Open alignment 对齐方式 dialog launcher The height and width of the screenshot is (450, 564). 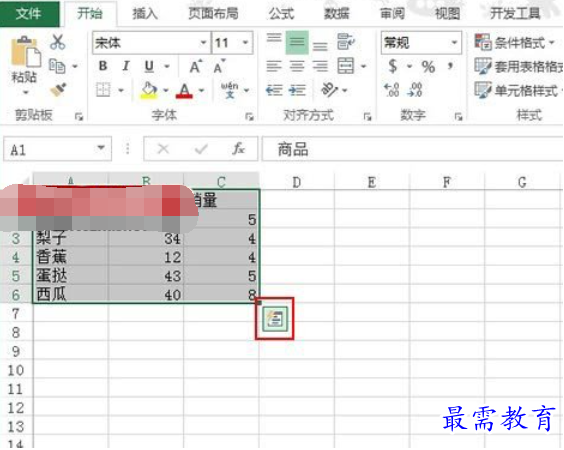[367, 116]
